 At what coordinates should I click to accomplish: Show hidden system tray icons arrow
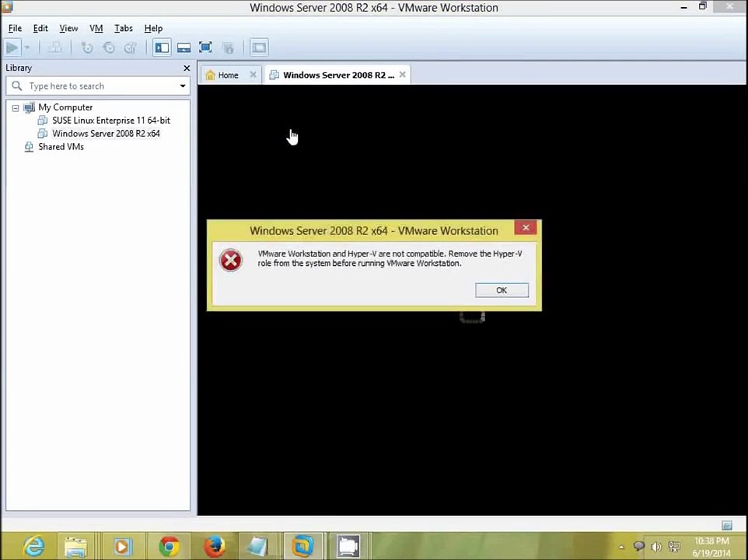pyautogui.click(x=621, y=547)
